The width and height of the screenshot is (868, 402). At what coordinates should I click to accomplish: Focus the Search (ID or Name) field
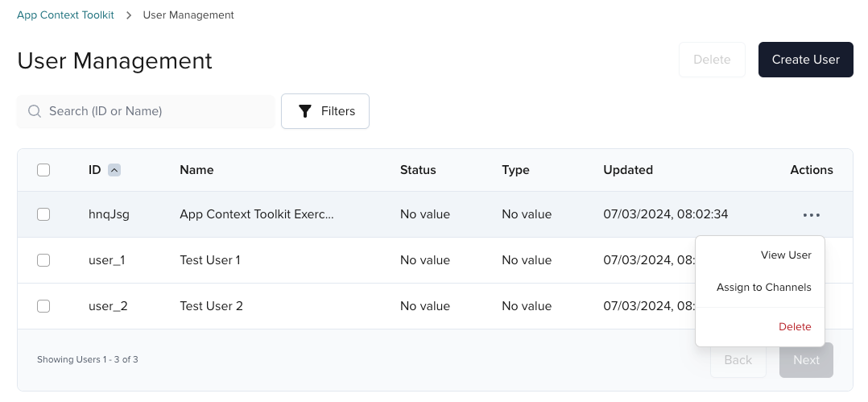coord(146,111)
